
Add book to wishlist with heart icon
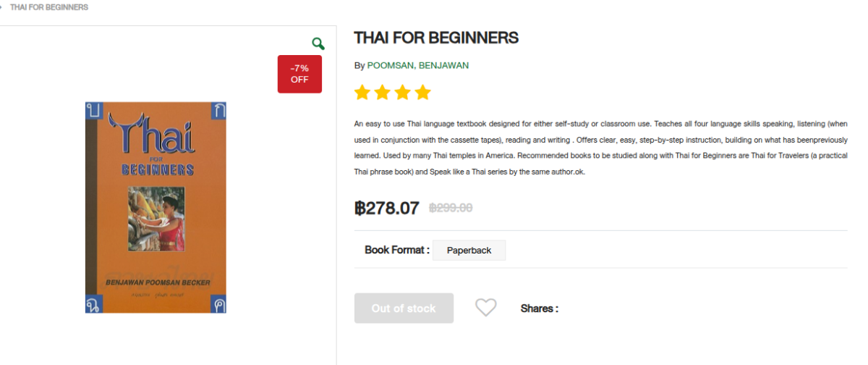point(485,308)
